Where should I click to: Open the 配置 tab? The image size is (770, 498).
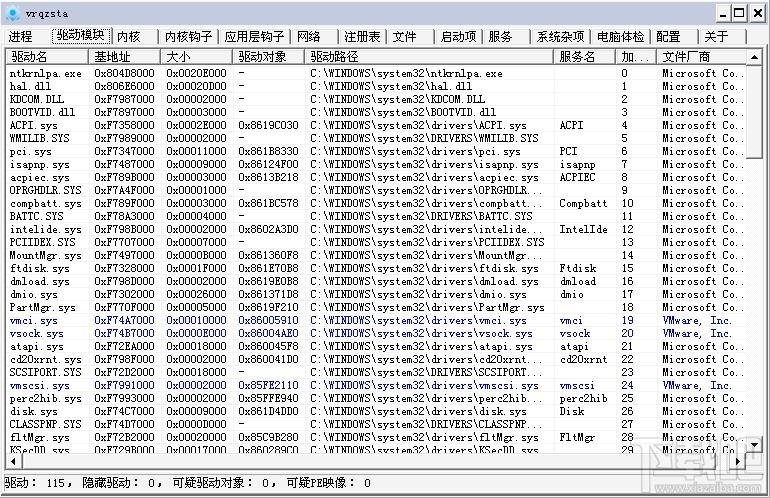coord(668,36)
